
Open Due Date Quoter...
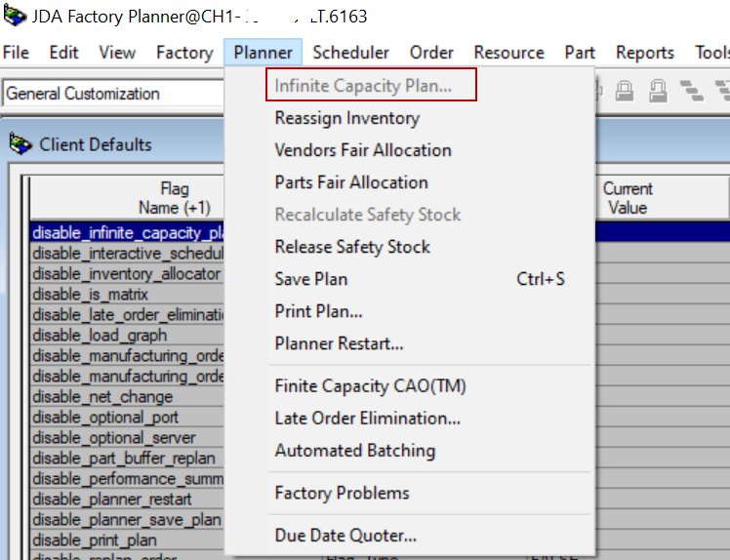(x=345, y=536)
